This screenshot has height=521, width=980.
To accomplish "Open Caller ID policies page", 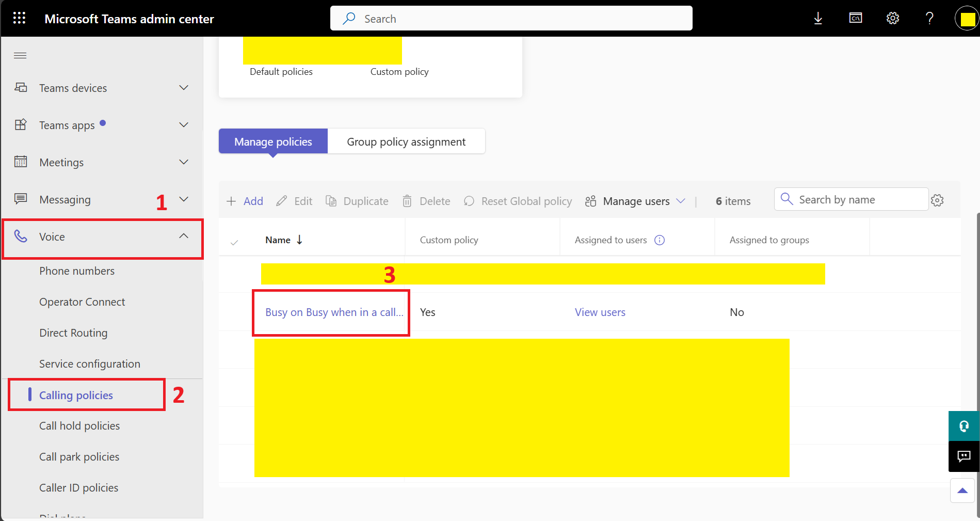I will (78, 487).
